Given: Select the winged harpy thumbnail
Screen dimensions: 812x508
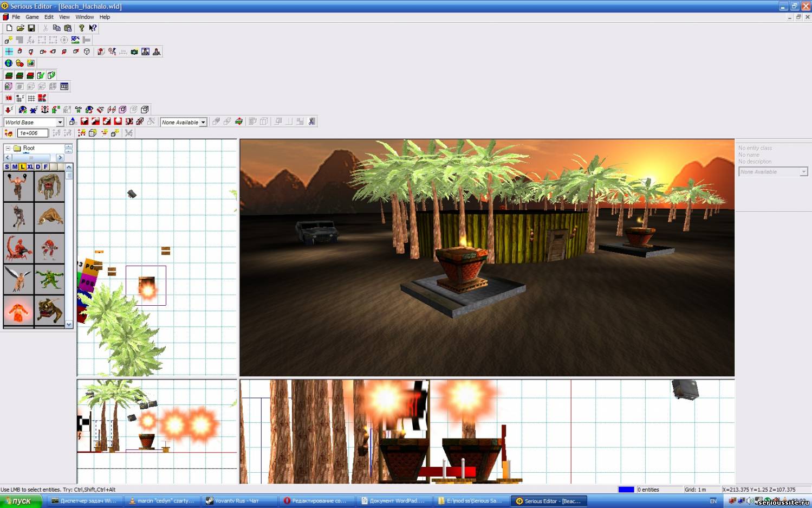Looking at the screenshot, I should pyautogui.click(x=18, y=279).
